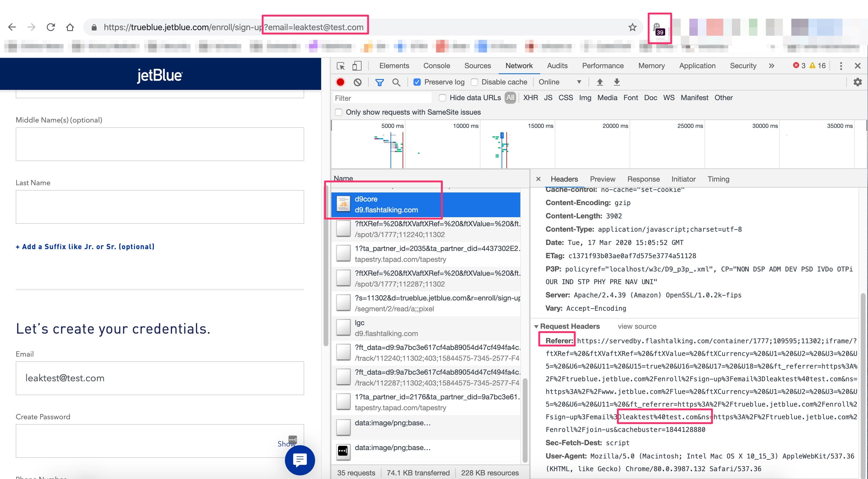
Task: Select the d9core request row
Action: pos(426,205)
